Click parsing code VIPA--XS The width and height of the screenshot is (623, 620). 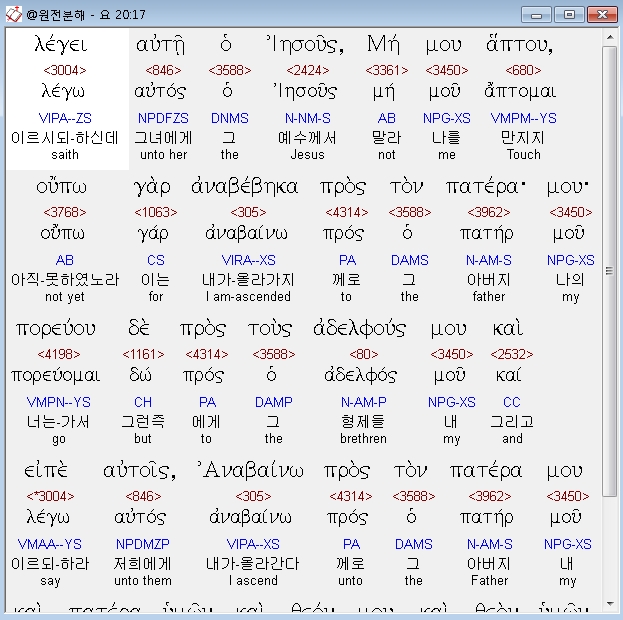pyautogui.click(x=253, y=544)
